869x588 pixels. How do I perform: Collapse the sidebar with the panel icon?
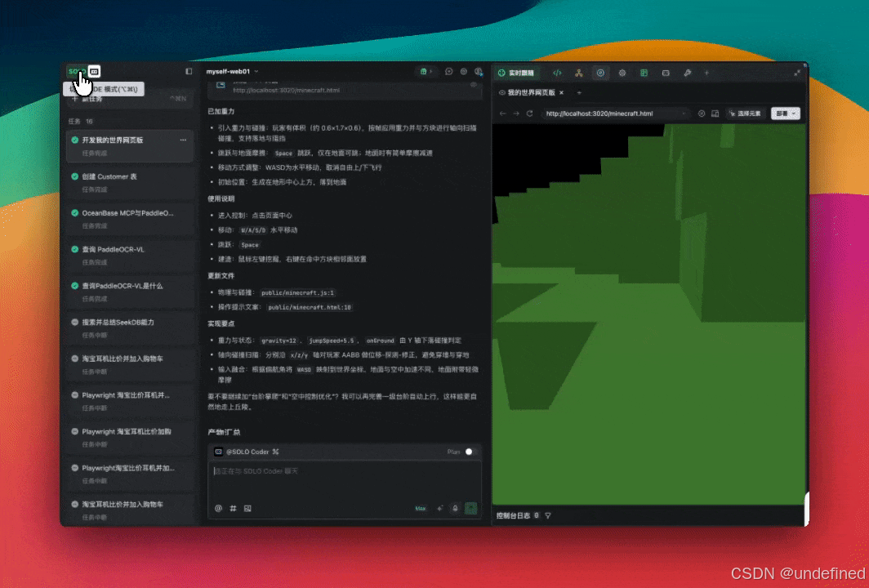pos(189,72)
